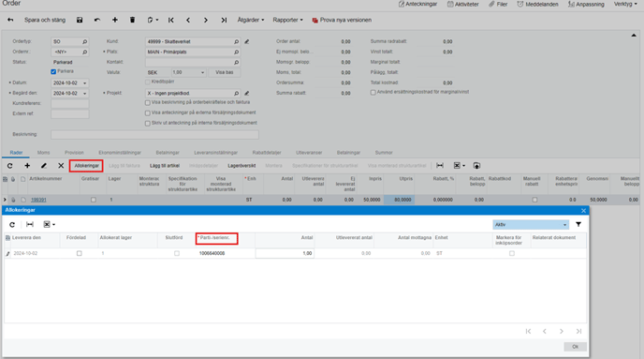Toggle Visa beskrivning på orderbekräftelse checkbox

(x=148, y=103)
